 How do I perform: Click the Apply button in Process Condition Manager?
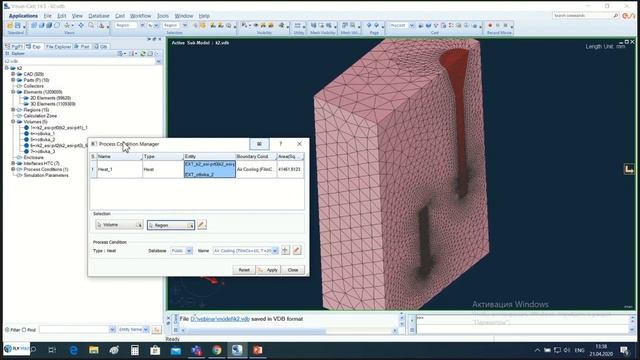(x=269, y=270)
